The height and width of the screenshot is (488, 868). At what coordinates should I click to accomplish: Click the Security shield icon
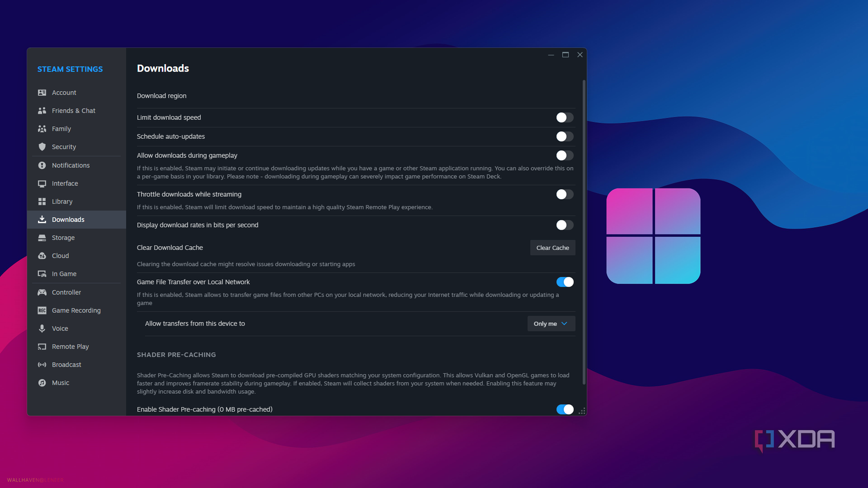[x=42, y=147]
